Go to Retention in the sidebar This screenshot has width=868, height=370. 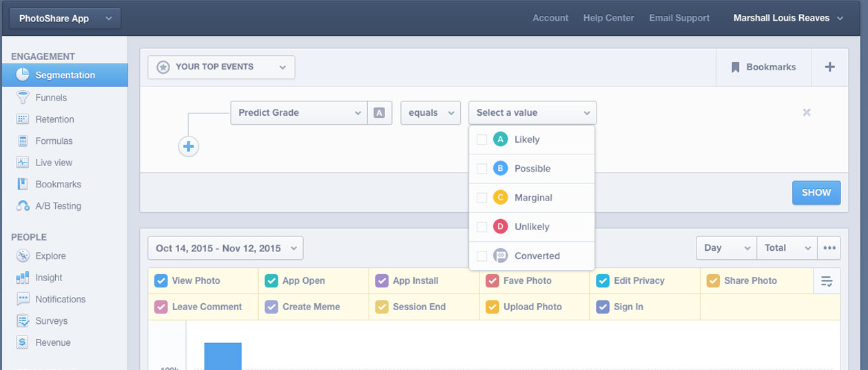(54, 119)
